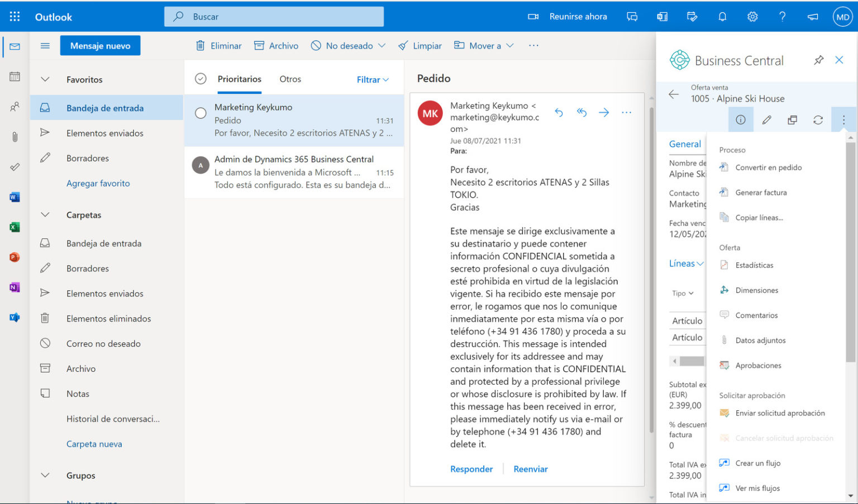858x504 pixels.
Task: Toggle select all messages circle above Prioritarios
Action: pyautogui.click(x=201, y=79)
